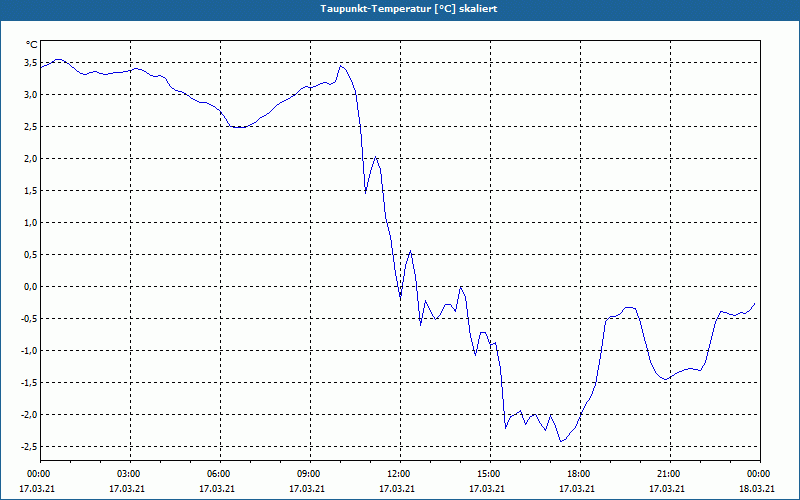Click the '12:00' x-axis label
The image size is (800, 500).
coord(397,474)
